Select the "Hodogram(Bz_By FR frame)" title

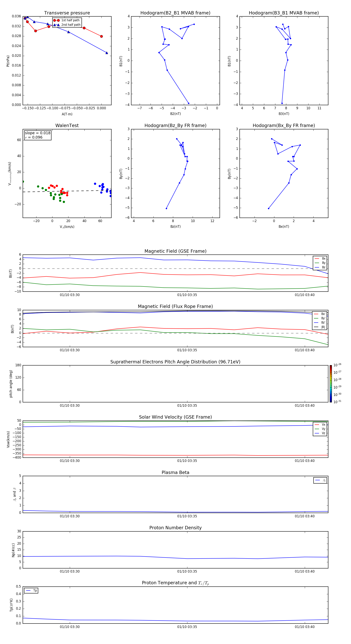pyautogui.click(x=175, y=125)
